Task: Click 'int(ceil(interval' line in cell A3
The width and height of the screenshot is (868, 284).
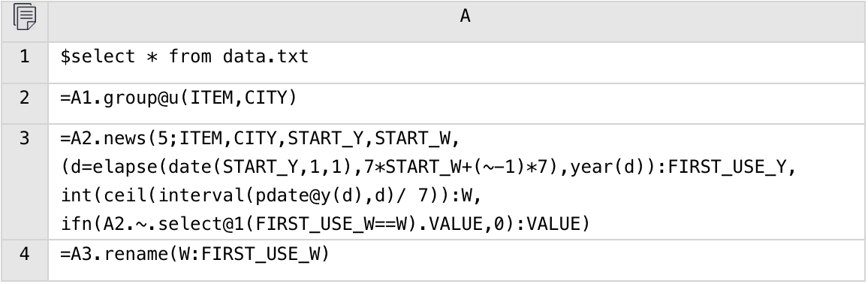Action: point(271,195)
